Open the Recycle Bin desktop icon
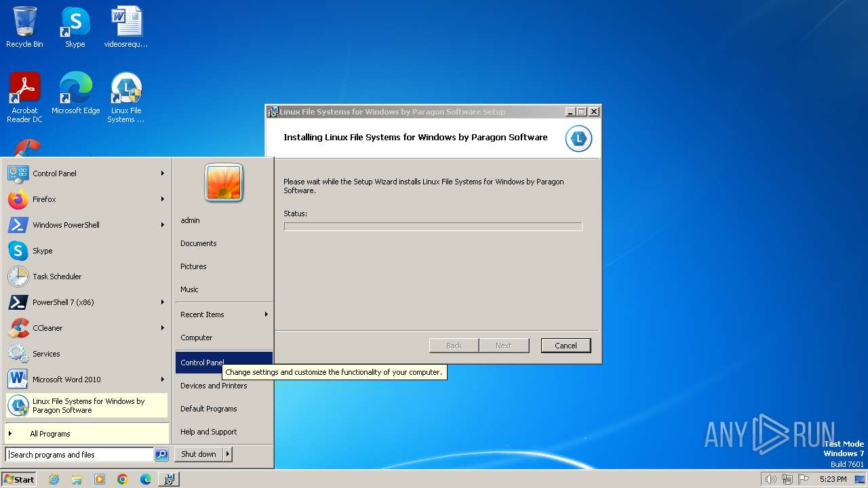This screenshot has height=488, width=868. coord(24,27)
